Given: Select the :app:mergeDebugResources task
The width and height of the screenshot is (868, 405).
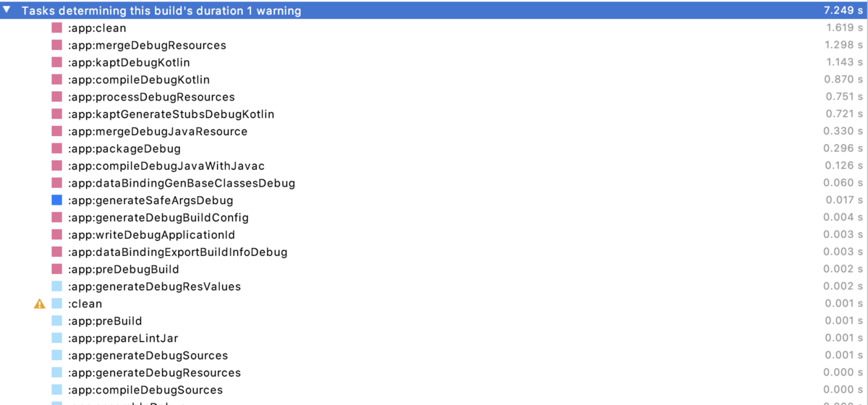Looking at the screenshot, I should tap(434, 46).
